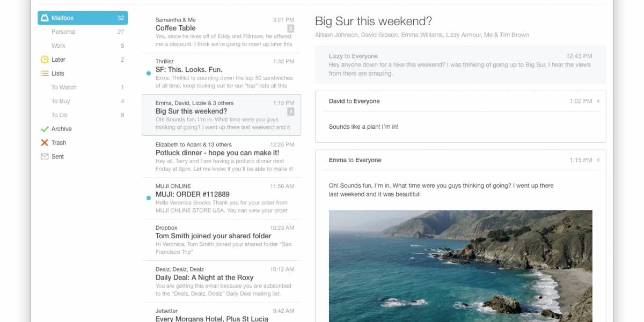
Task: Open Dropbox 'Tom Smith joined your shared folder'
Action: [x=221, y=240]
